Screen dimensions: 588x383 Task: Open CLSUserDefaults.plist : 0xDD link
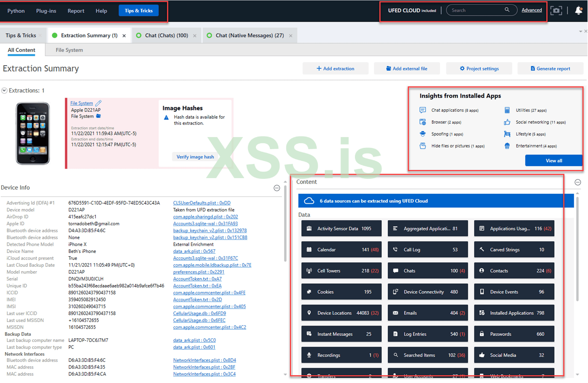point(202,203)
